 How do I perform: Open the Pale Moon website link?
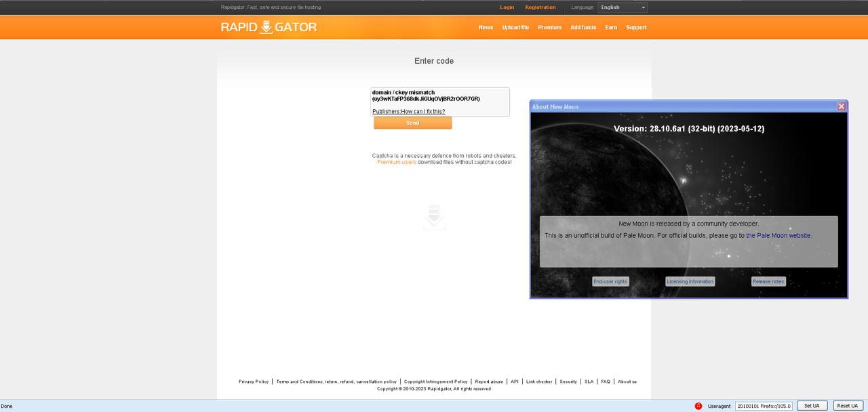click(x=778, y=235)
